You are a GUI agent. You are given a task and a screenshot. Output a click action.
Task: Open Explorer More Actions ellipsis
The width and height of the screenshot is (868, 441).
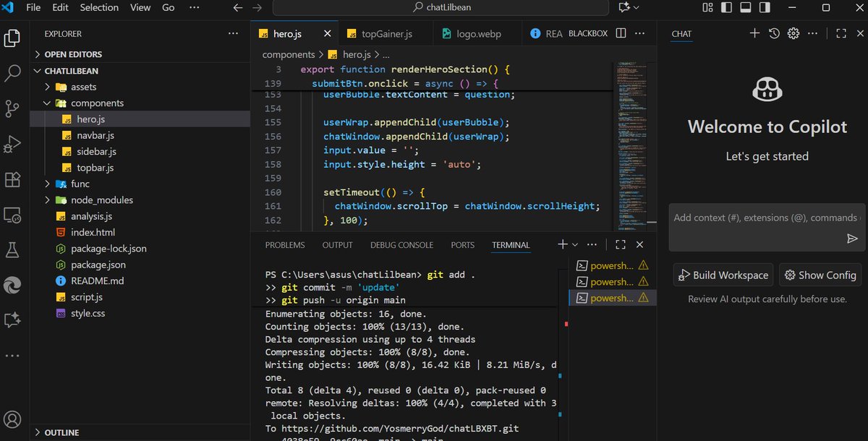233,33
